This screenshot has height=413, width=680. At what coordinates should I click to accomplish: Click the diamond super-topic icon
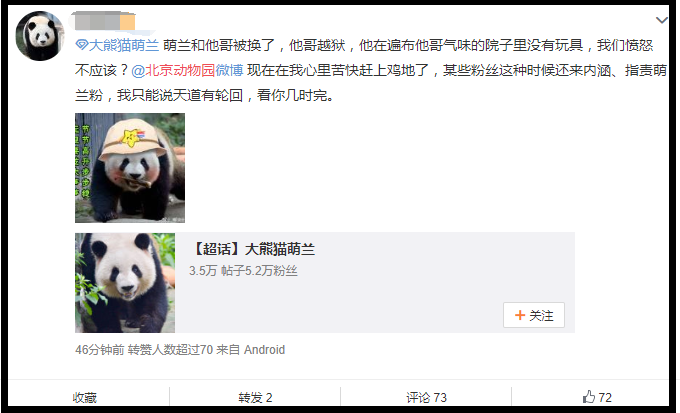(x=82, y=45)
